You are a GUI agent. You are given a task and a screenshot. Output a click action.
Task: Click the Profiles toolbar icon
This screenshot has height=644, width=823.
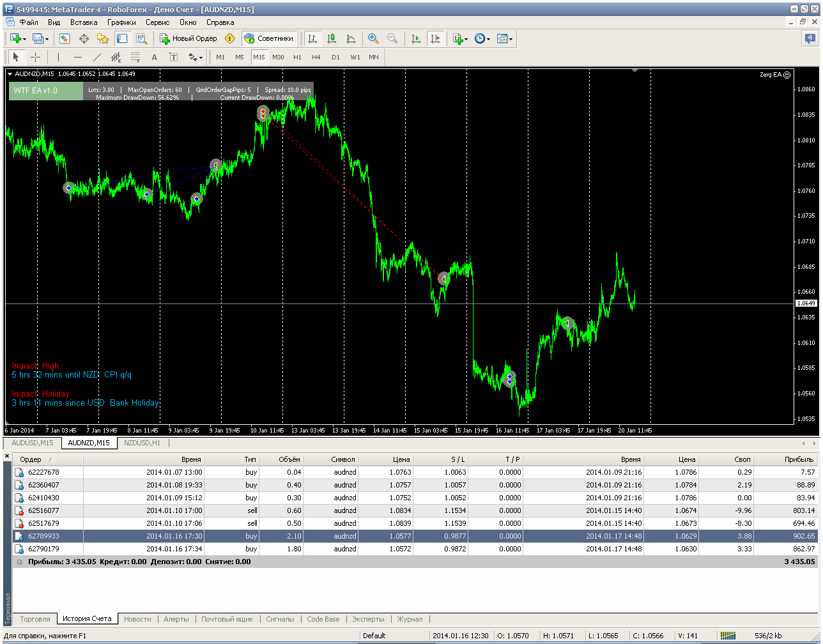[x=38, y=38]
